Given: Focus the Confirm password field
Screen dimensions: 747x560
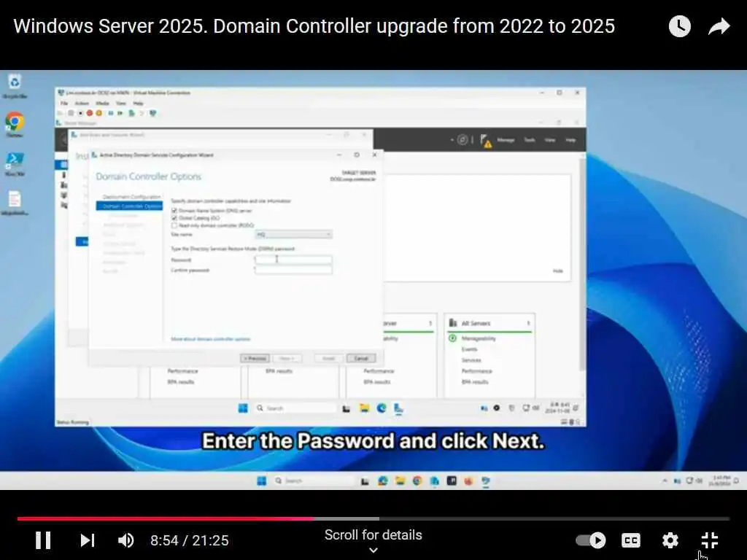Looking at the screenshot, I should [293, 270].
